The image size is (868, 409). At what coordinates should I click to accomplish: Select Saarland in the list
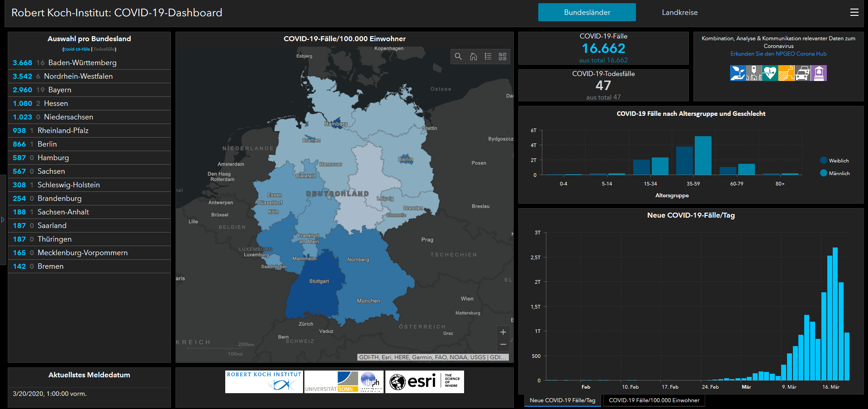[x=89, y=225]
